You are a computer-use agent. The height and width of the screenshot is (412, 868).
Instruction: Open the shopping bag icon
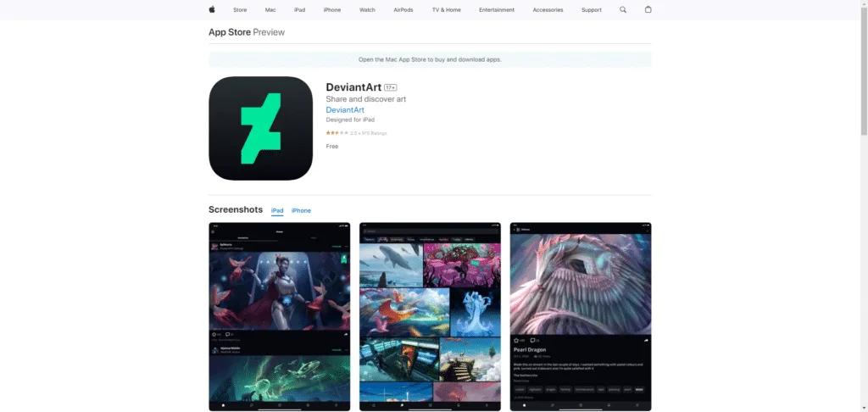coord(648,9)
